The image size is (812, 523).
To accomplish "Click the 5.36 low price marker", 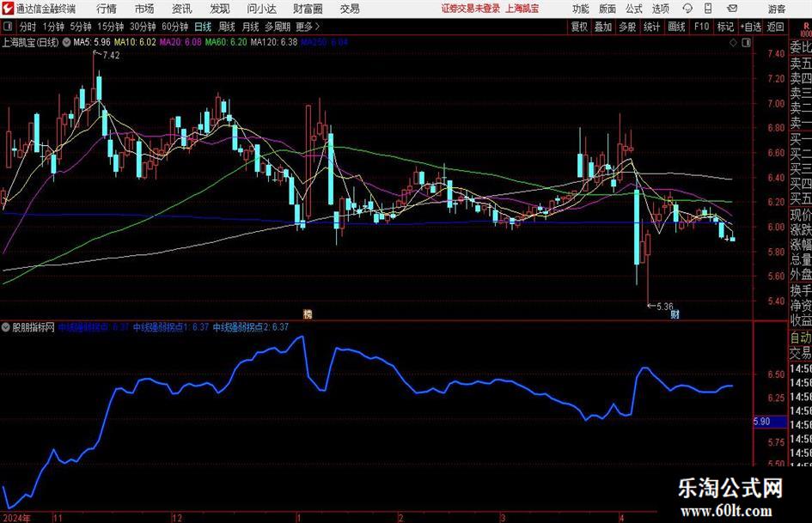I will pyautogui.click(x=665, y=307).
